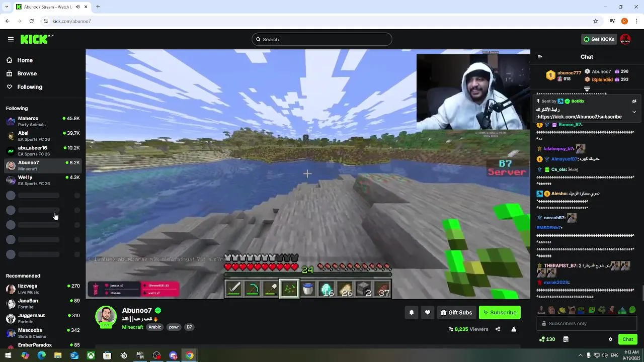Click the Subscribers only chat input
The image size is (644, 362).
point(587,323)
